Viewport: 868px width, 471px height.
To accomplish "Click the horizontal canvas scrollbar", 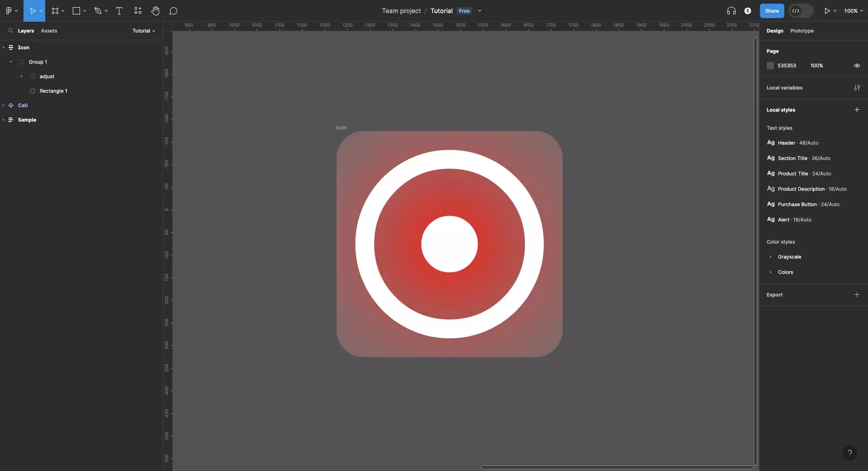I will pos(617,467).
